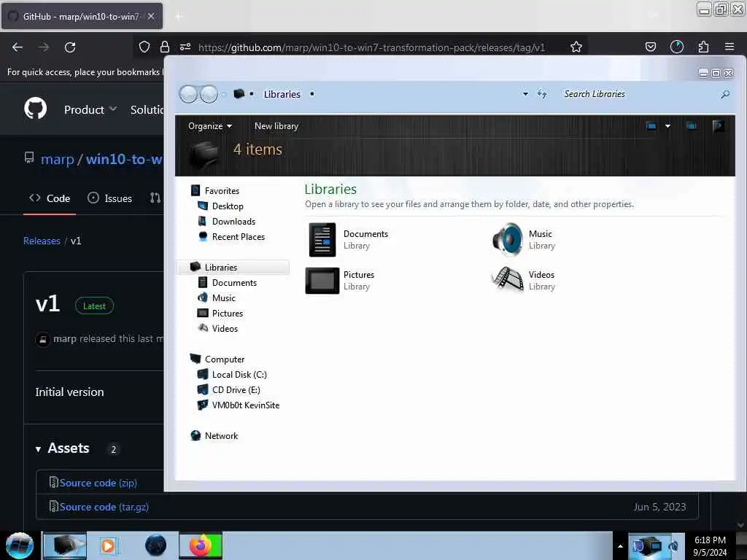This screenshot has height=560, width=747.
Task: Click the Firefox back arrow
Action: tap(18, 47)
